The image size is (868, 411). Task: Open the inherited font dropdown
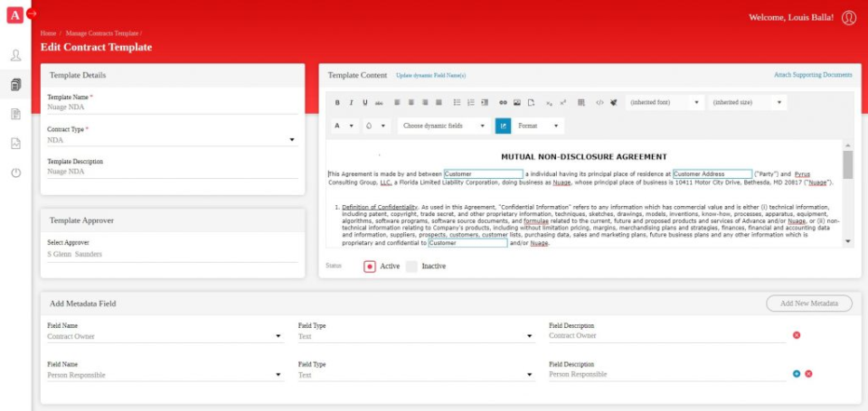pos(665,102)
